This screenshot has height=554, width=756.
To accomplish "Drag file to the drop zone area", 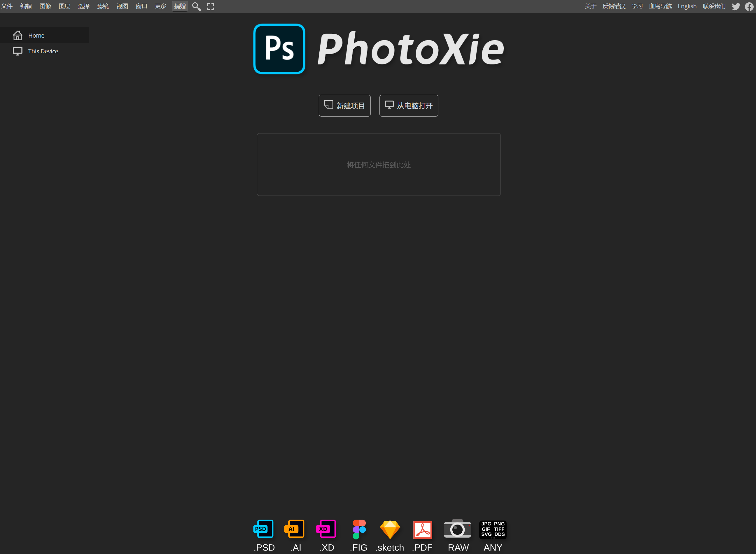I will coord(378,164).
